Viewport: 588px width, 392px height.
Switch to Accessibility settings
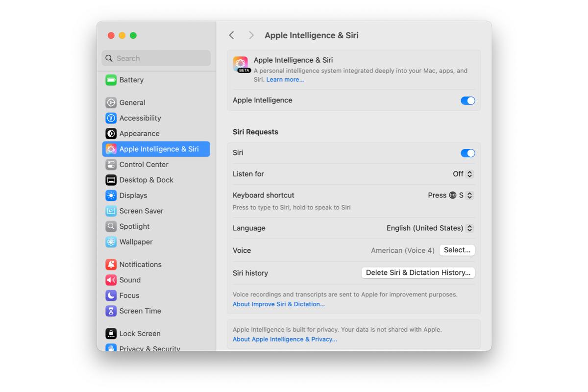point(156,118)
